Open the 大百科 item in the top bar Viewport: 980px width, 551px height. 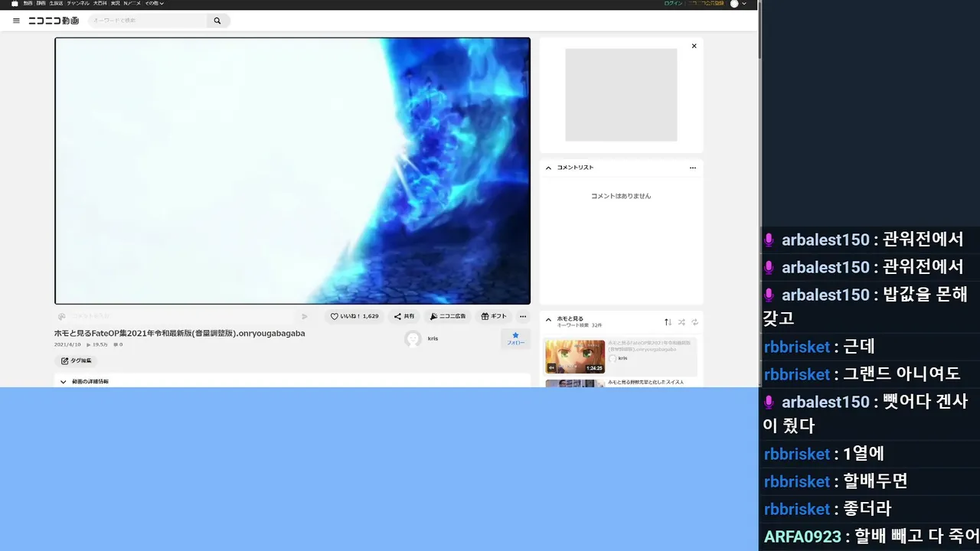click(100, 4)
